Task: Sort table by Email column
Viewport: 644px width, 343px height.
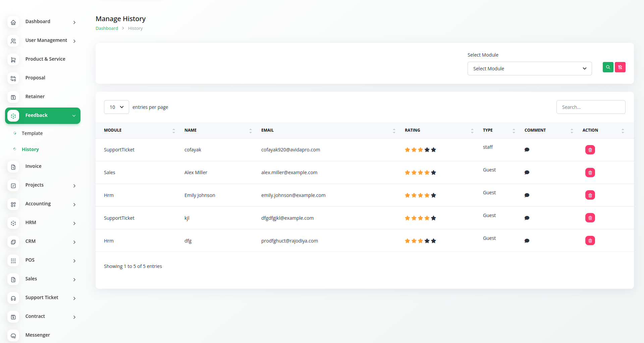Action: click(x=394, y=131)
